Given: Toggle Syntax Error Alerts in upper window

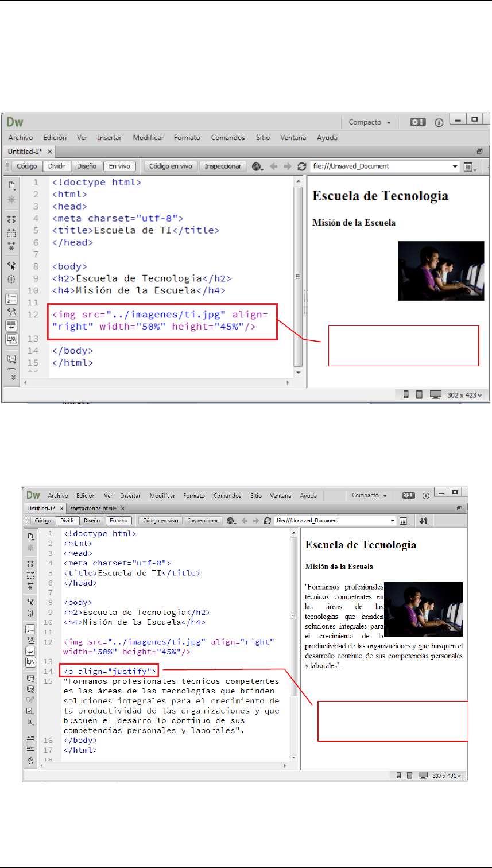Looking at the screenshot, I should coord(11,339).
